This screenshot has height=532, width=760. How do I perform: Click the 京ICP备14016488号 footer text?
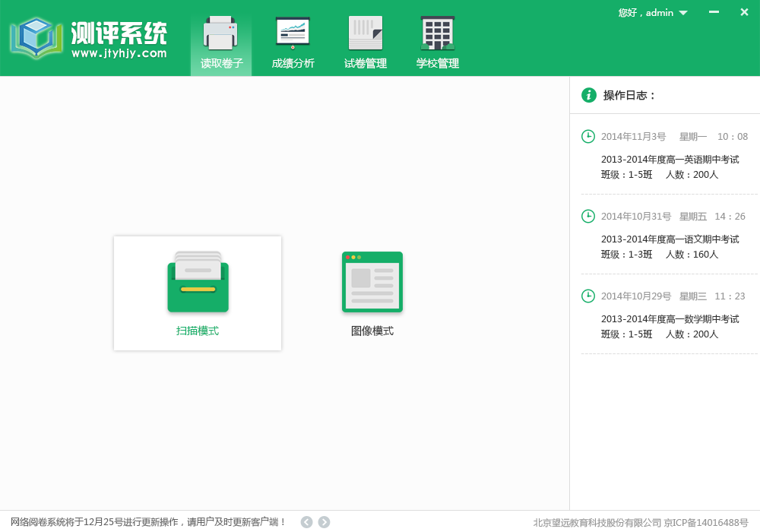click(x=706, y=522)
